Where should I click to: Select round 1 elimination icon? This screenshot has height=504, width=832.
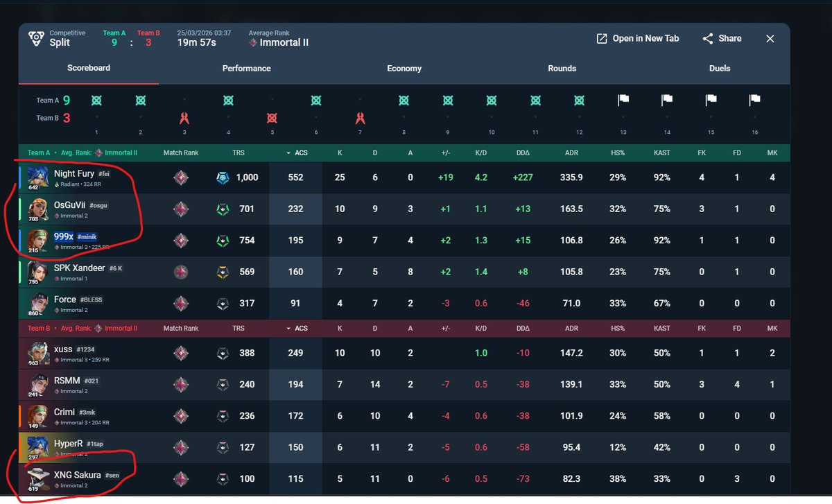click(96, 101)
